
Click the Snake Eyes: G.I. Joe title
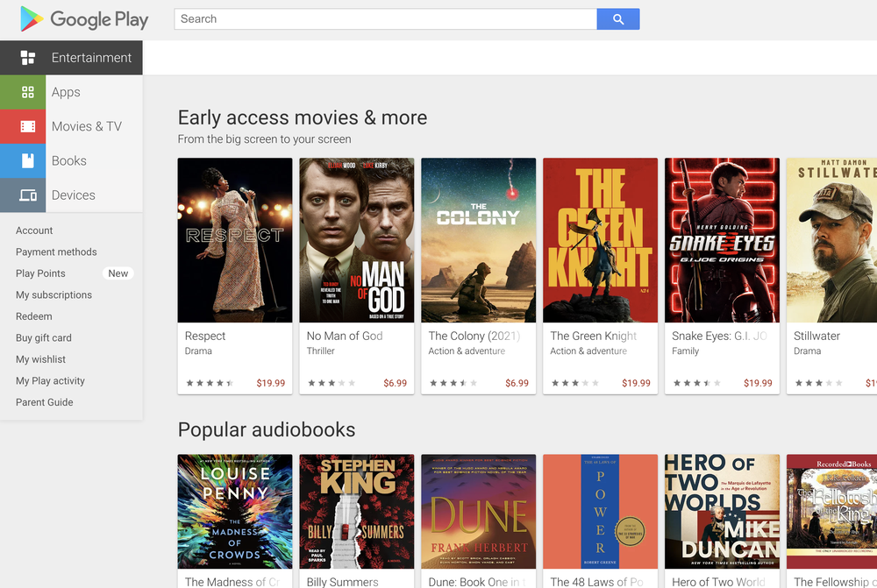tap(719, 336)
